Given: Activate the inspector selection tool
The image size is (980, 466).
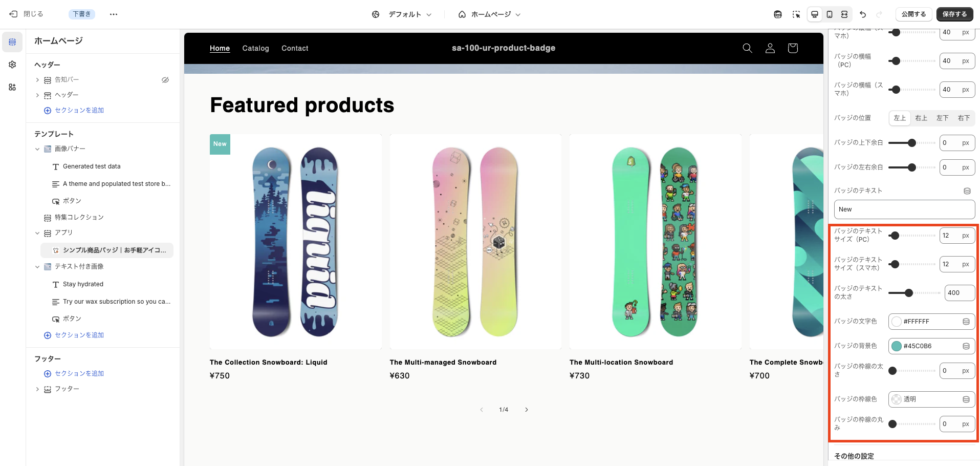Looking at the screenshot, I should 796,14.
